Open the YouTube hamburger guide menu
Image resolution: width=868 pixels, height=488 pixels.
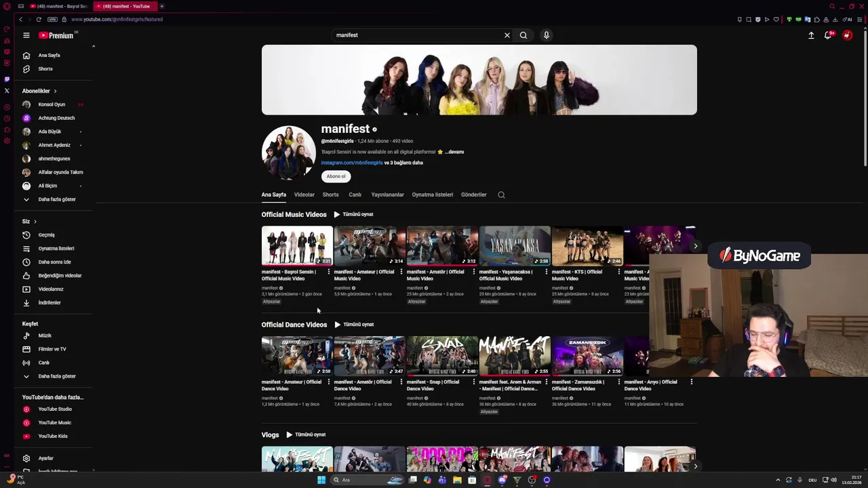[26, 35]
